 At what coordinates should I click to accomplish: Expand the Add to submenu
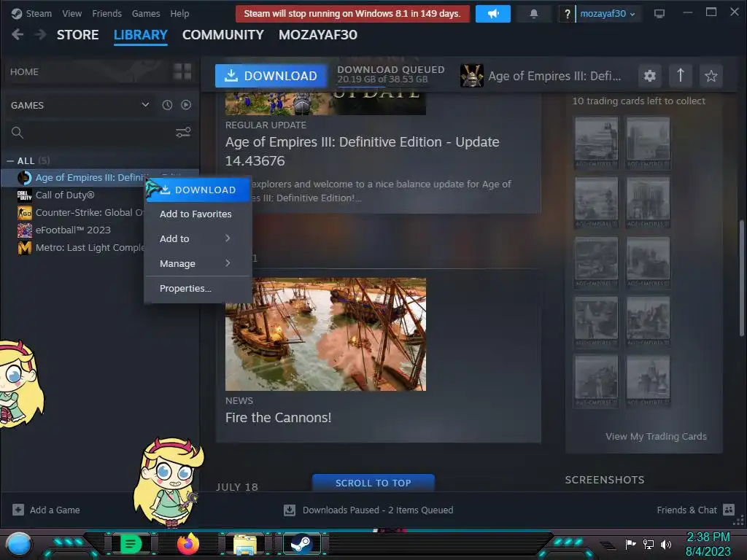tap(198, 238)
